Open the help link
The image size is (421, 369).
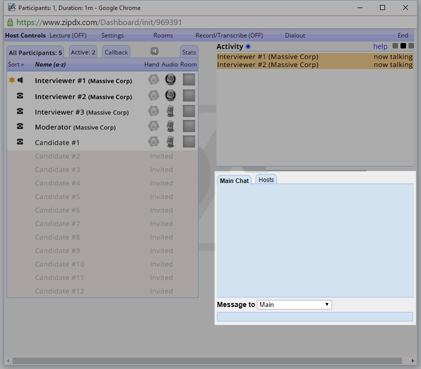click(380, 46)
